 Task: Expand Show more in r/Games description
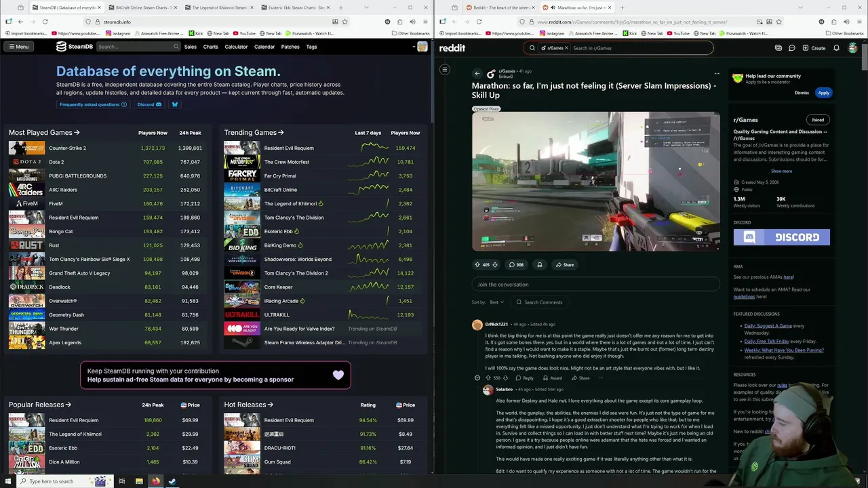coord(781,171)
